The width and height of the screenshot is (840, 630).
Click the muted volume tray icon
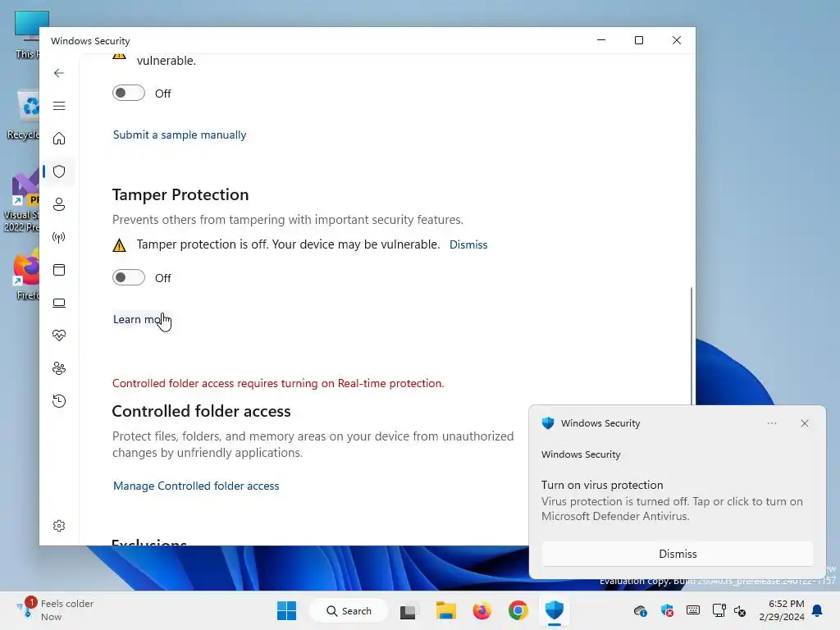[741, 610]
